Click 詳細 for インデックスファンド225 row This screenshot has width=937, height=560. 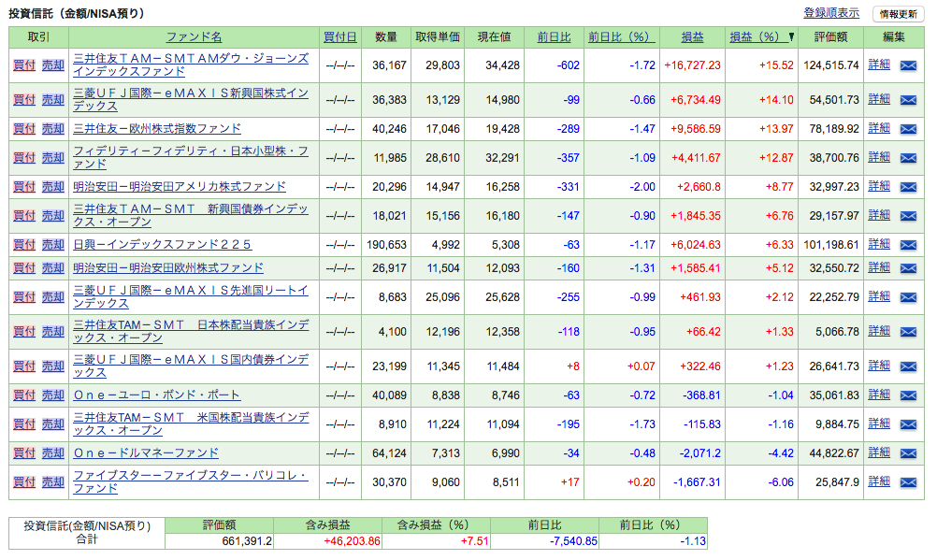(879, 244)
